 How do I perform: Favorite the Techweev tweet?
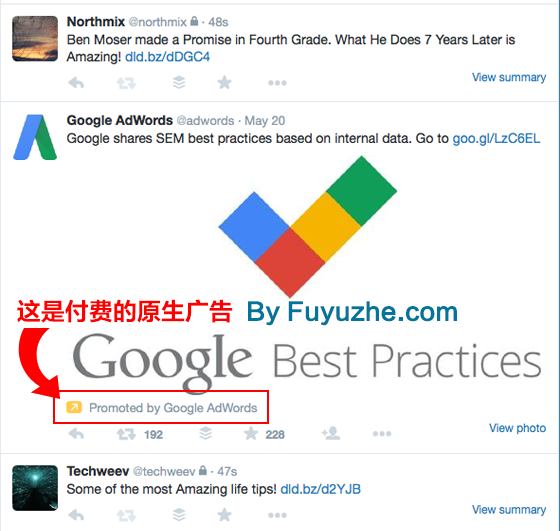(224, 515)
